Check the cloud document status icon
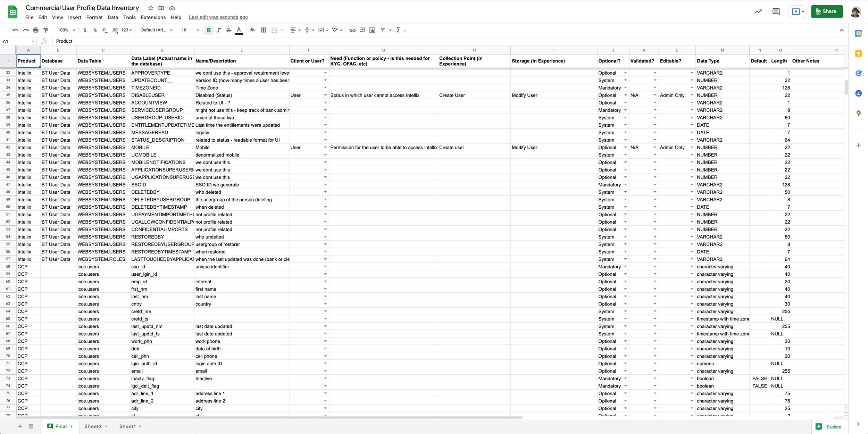 coord(172,8)
